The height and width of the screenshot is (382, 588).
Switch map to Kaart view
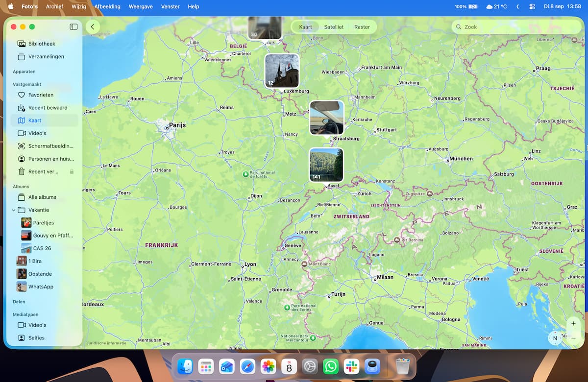[x=306, y=27]
